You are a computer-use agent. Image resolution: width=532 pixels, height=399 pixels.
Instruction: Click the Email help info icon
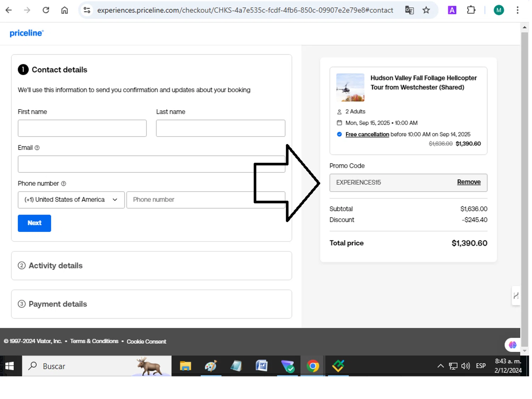37,148
